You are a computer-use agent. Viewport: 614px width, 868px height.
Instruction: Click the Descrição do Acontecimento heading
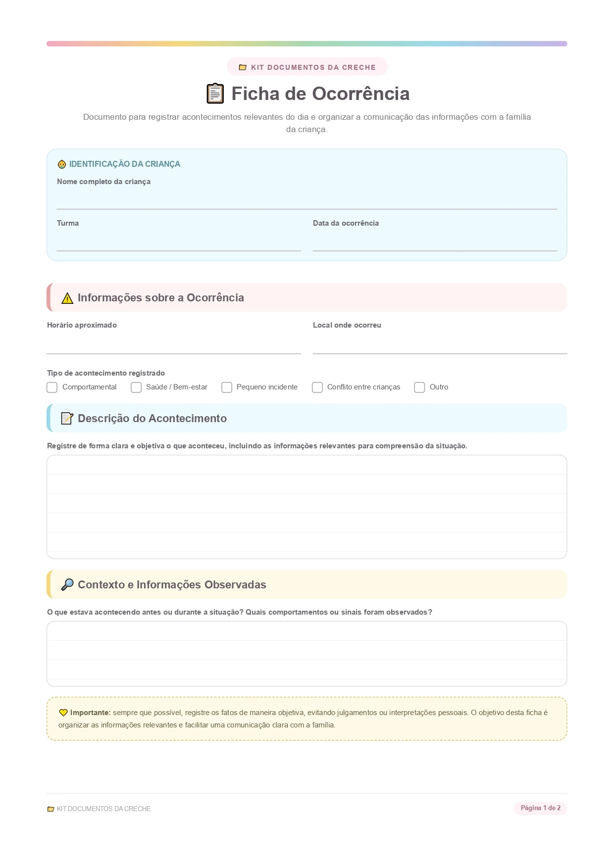tap(153, 419)
